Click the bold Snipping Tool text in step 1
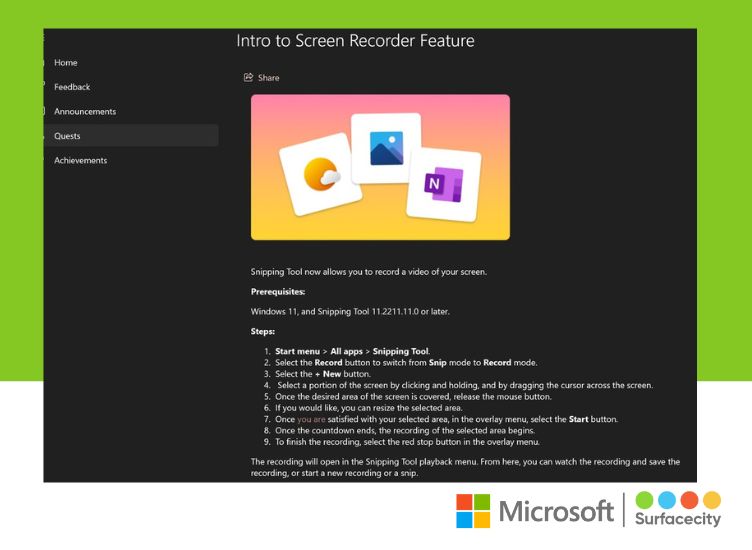Image resolution: width=752 pixels, height=550 pixels. pos(399,351)
